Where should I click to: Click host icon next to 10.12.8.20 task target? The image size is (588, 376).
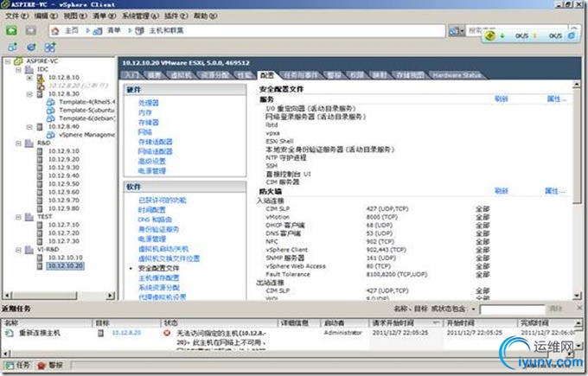pyautogui.click(x=100, y=333)
